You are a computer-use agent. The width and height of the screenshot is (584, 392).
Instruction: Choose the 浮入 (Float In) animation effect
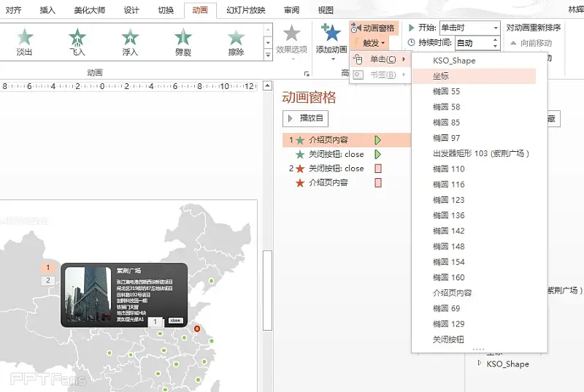130,41
